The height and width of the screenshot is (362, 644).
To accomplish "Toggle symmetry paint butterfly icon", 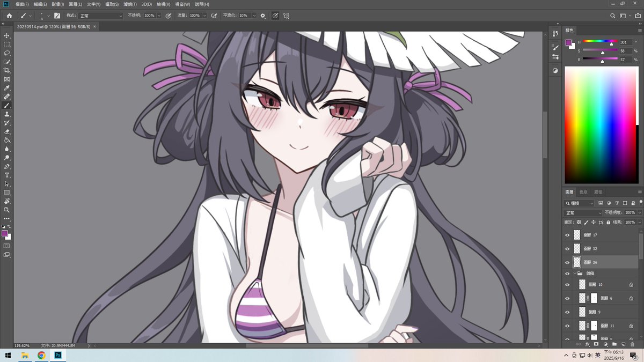I will tap(286, 16).
